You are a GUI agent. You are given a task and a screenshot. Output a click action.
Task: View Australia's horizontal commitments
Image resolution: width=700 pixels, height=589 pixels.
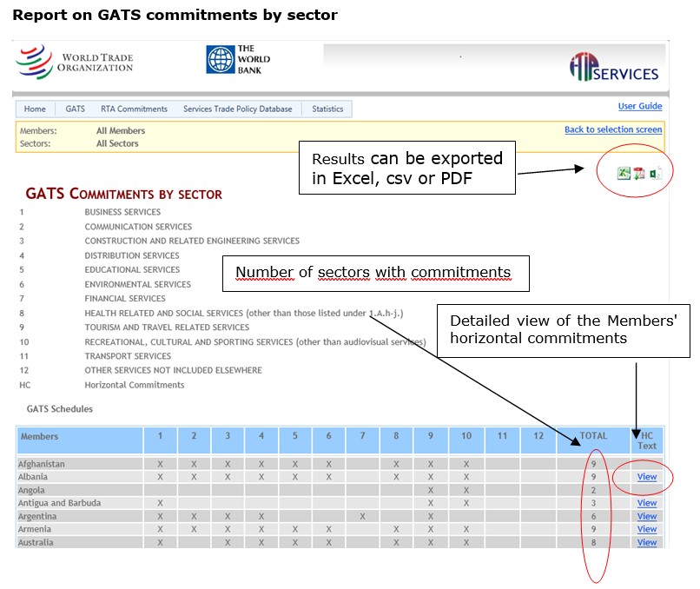tap(647, 543)
